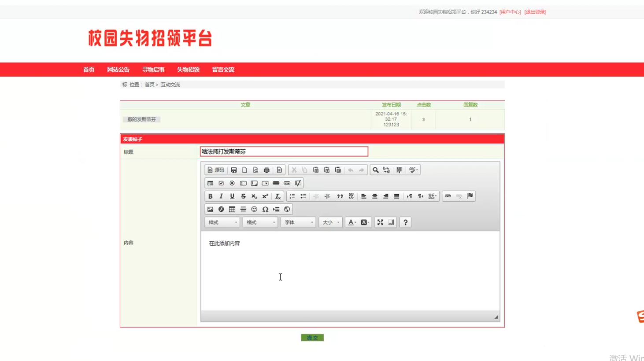Screen dimensions: 644x361
Task: Click the Remove Format icon
Action: pos(278,196)
